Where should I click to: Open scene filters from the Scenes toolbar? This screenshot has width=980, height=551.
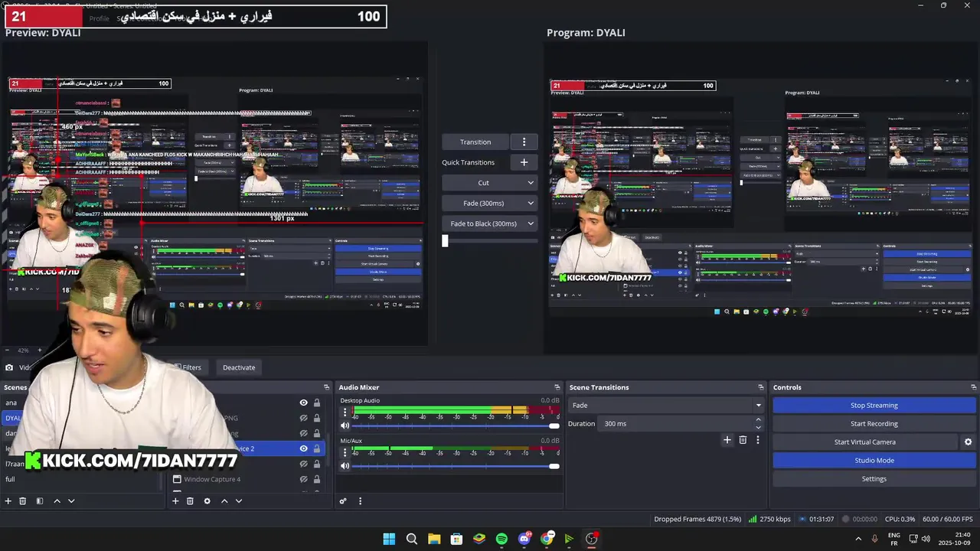39,501
